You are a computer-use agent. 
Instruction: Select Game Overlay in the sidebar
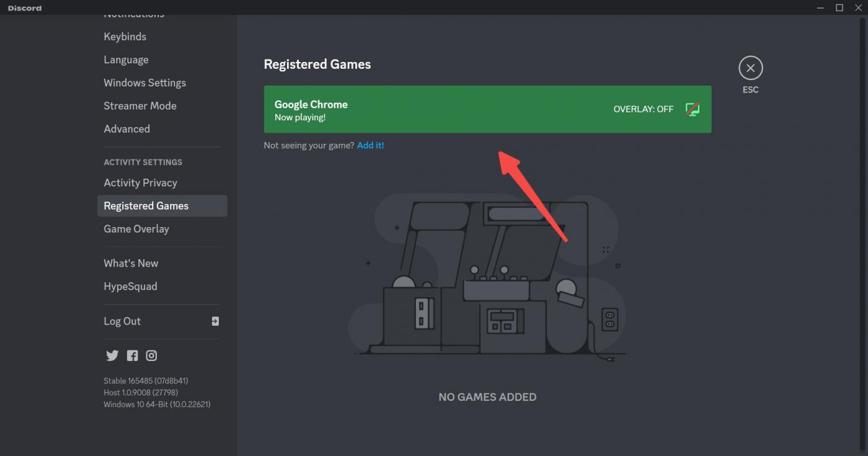pyautogui.click(x=136, y=228)
